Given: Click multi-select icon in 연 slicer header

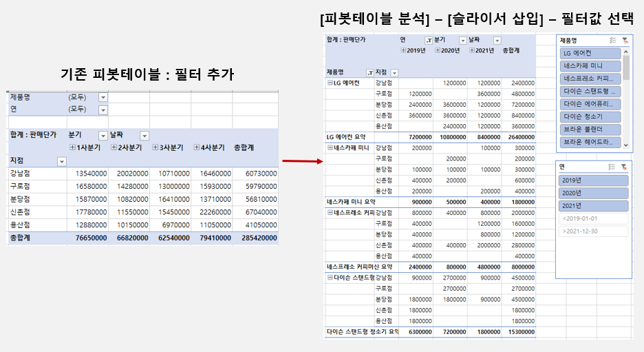Looking at the screenshot, I should click(612, 167).
